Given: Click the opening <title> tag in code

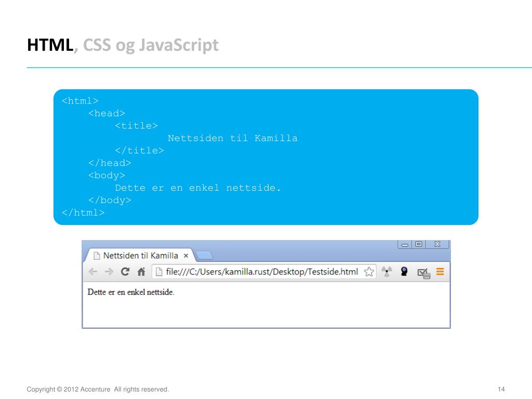Looking at the screenshot, I should 137,126.
